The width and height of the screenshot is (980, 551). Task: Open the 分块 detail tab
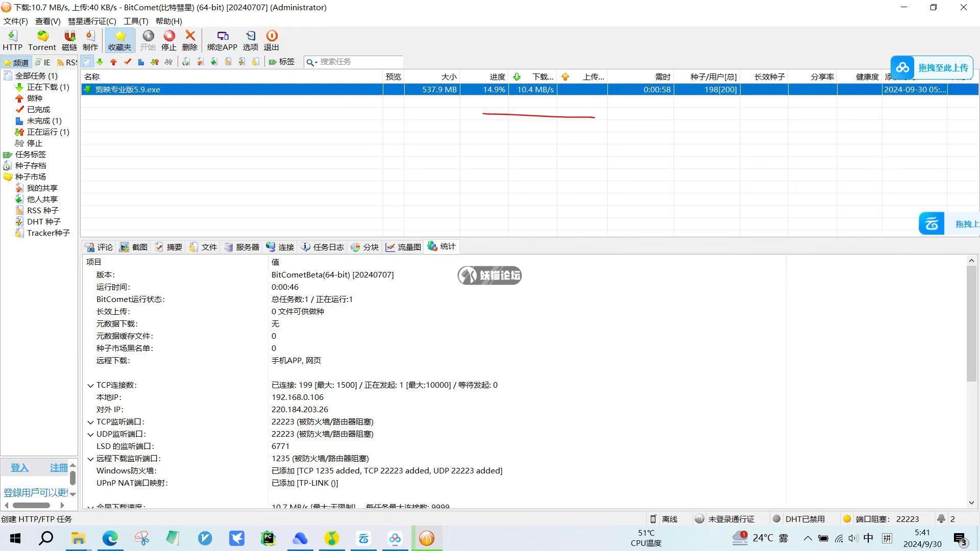click(365, 247)
